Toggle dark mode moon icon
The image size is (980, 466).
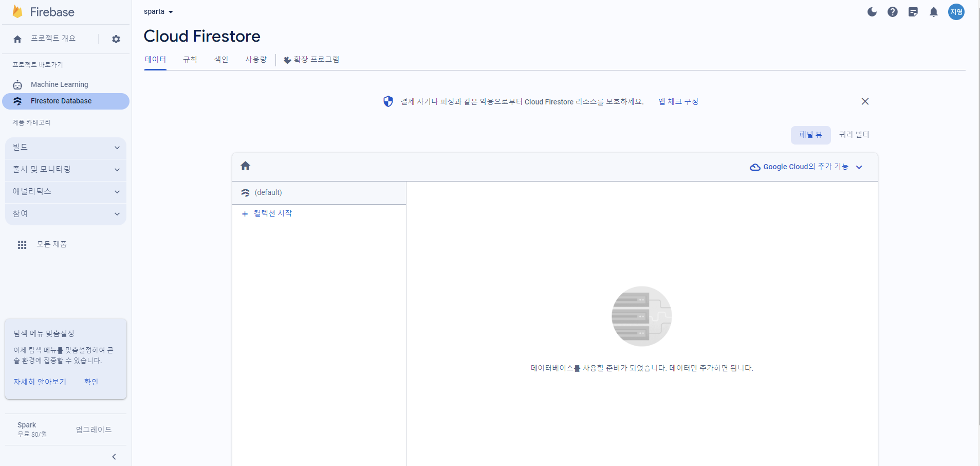coord(872,12)
